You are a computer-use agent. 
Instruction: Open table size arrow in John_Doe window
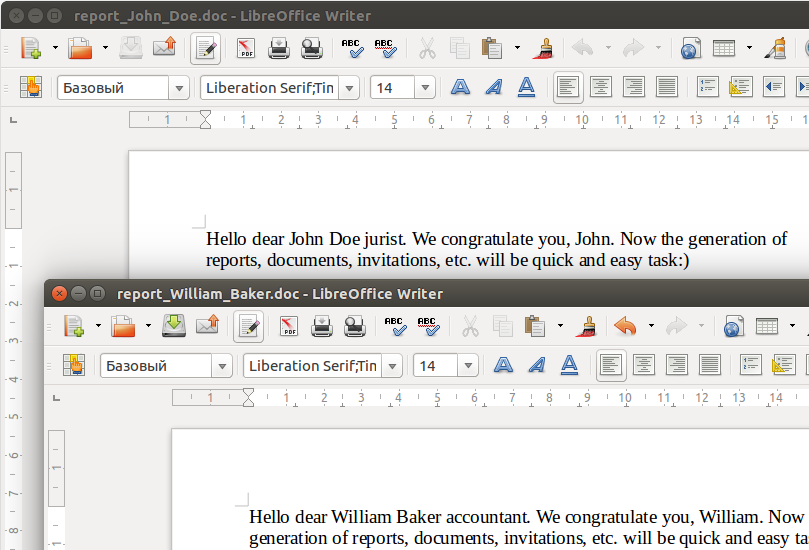[749, 48]
